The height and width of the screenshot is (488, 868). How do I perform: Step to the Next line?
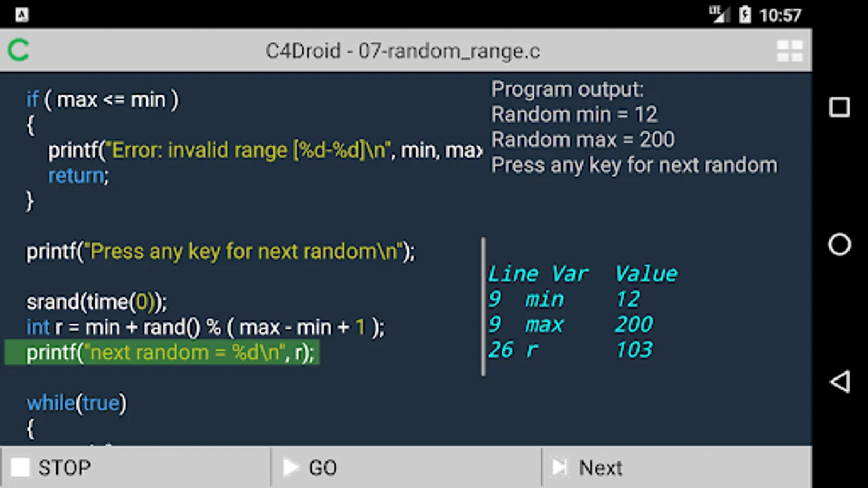pos(677,467)
